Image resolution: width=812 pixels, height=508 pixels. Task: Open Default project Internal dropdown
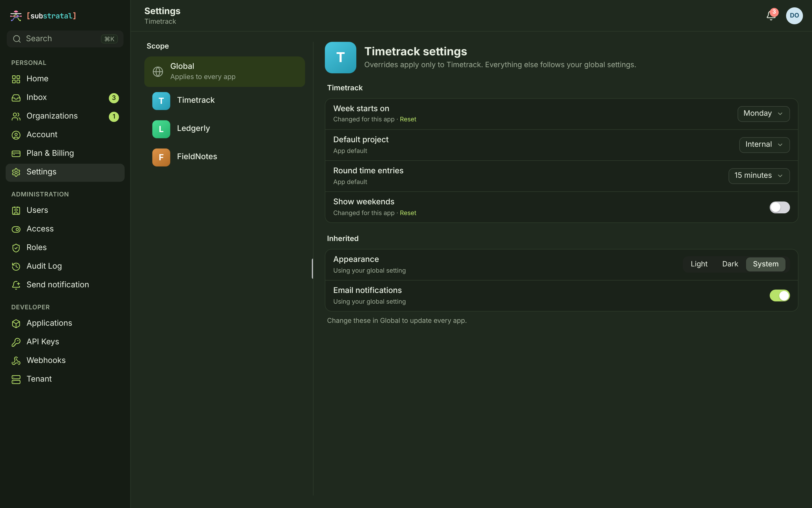(764, 145)
